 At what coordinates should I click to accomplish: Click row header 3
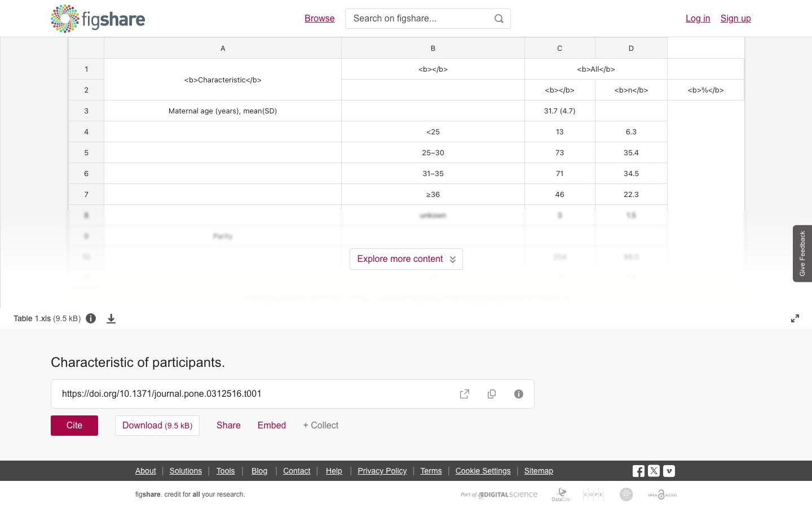tap(86, 111)
